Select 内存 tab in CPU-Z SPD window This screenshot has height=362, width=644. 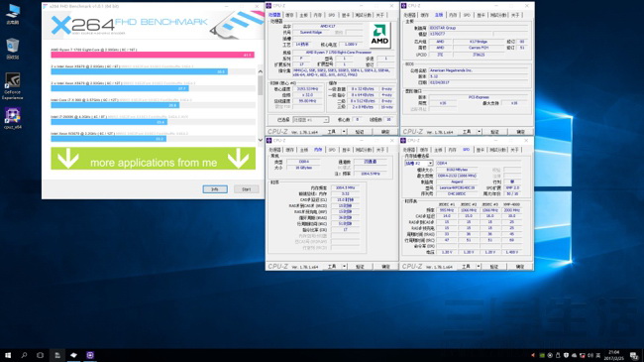click(452, 150)
